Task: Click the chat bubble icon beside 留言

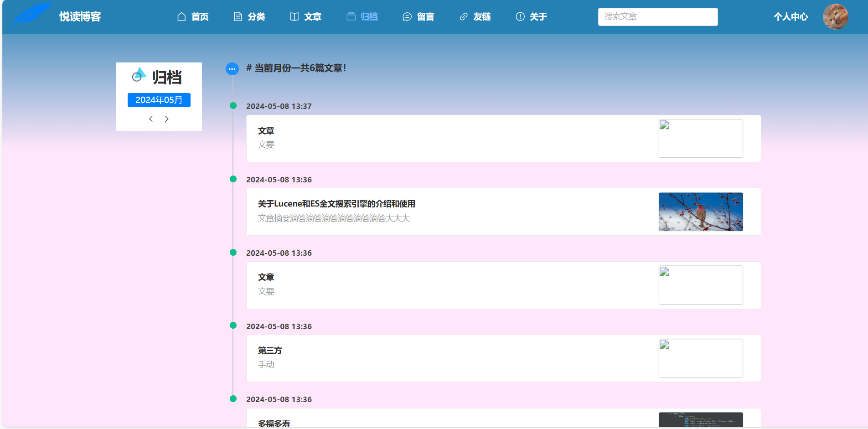Action: pos(407,17)
